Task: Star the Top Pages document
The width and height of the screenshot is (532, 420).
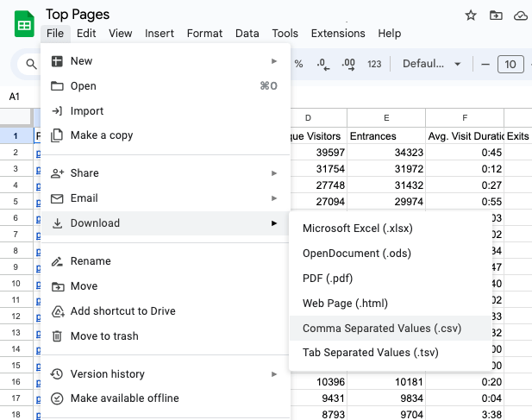Action: click(471, 16)
